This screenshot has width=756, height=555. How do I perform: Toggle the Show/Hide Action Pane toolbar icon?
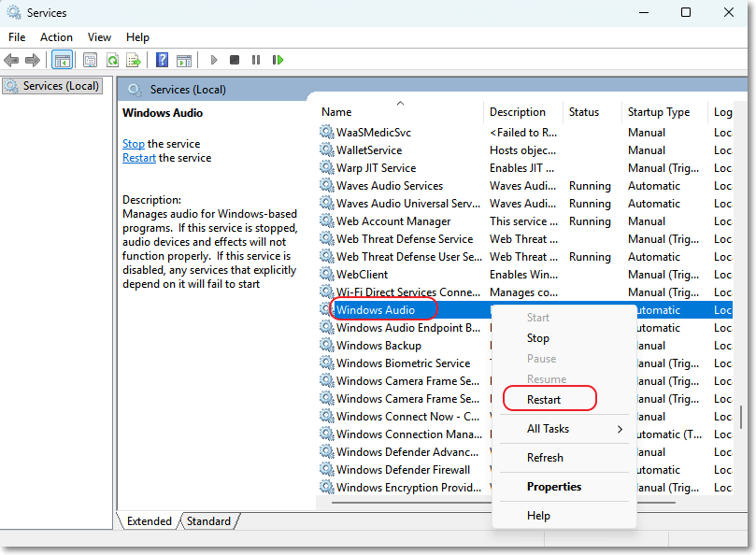coord(184,61)
